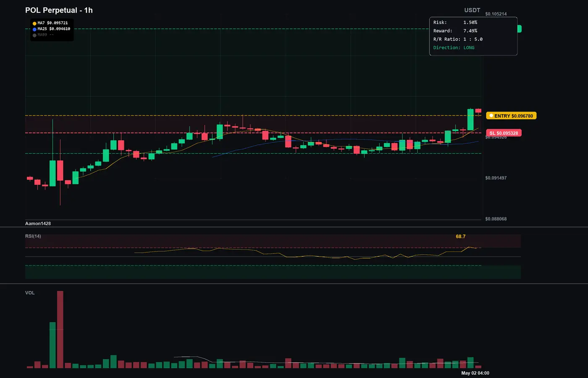Screen dimensions: 588x378
Task: Select the yellow ENTRY $0.096780 price tag
Action: pyautogui.click(x=511, y=116)
